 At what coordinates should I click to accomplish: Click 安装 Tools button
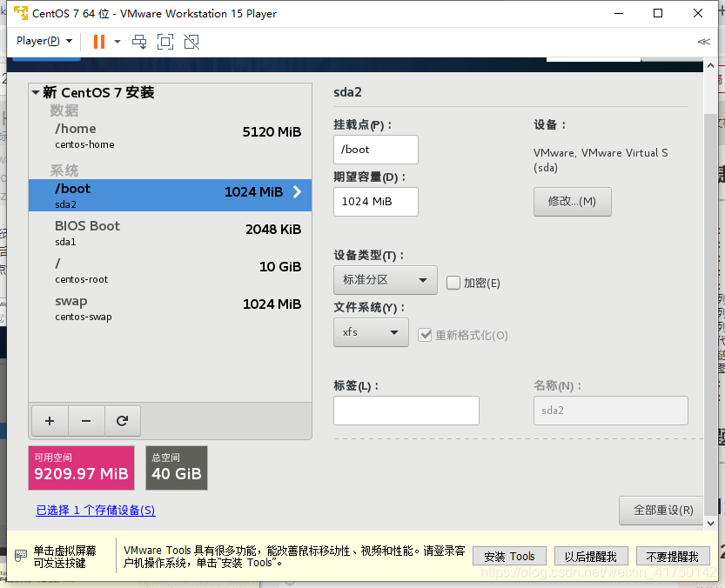click(509, 556)
